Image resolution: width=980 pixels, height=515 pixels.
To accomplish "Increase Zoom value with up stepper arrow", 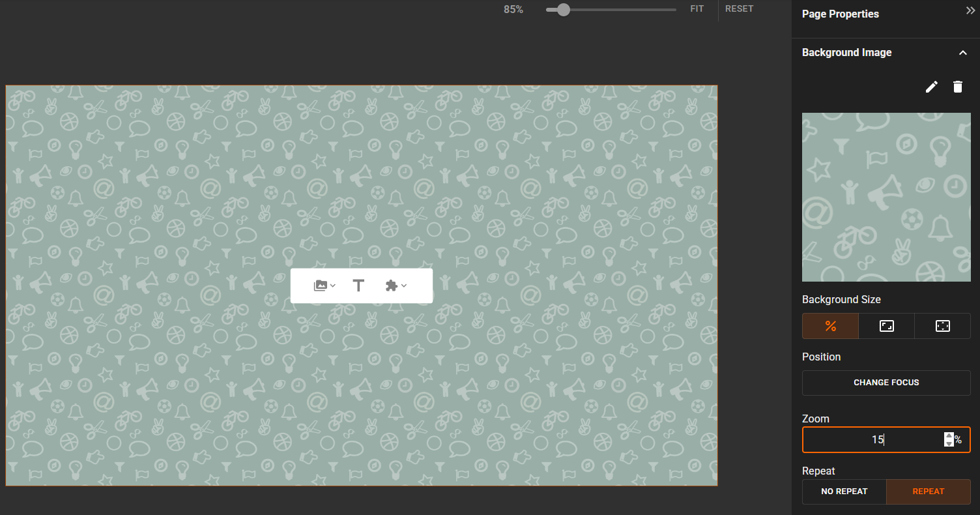I will 949,436.
